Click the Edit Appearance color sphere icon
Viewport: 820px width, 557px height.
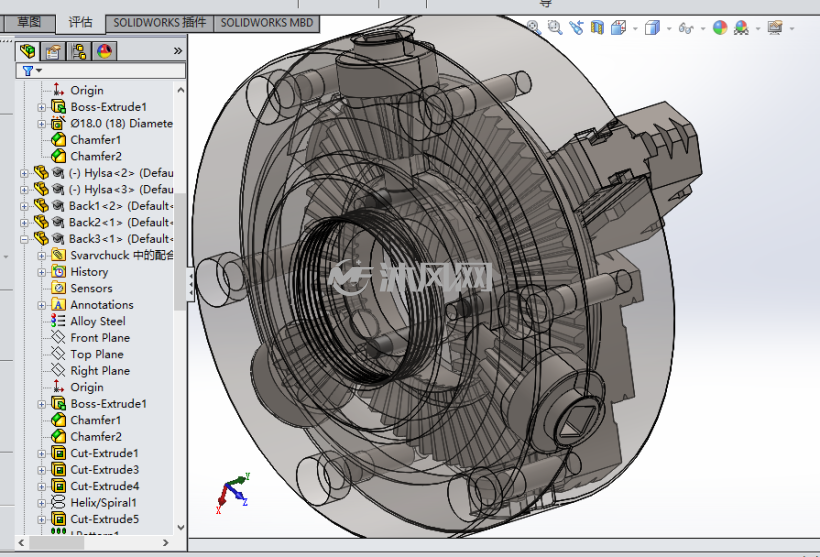click(720, 27)
